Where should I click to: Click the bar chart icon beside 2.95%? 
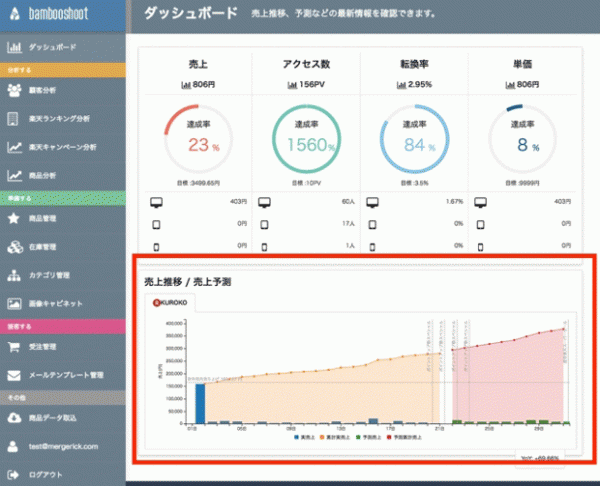tap(401, 85)
